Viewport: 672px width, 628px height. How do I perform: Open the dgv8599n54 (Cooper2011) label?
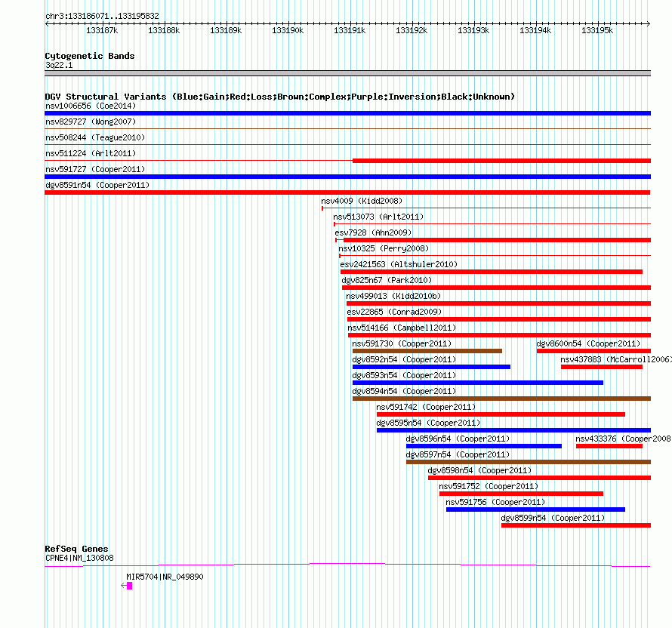click(x=553, y=518)
